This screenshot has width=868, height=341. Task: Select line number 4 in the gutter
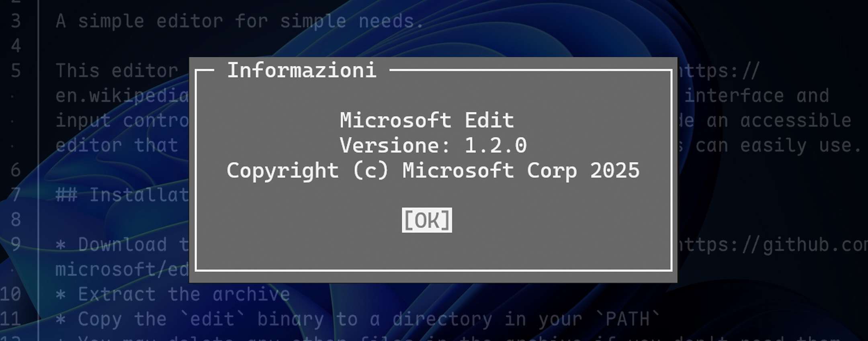[x=16, y=46]
